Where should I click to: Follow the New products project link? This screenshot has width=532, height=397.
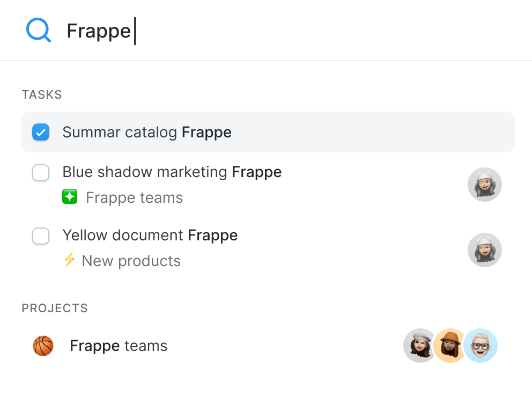click(131, 261)
